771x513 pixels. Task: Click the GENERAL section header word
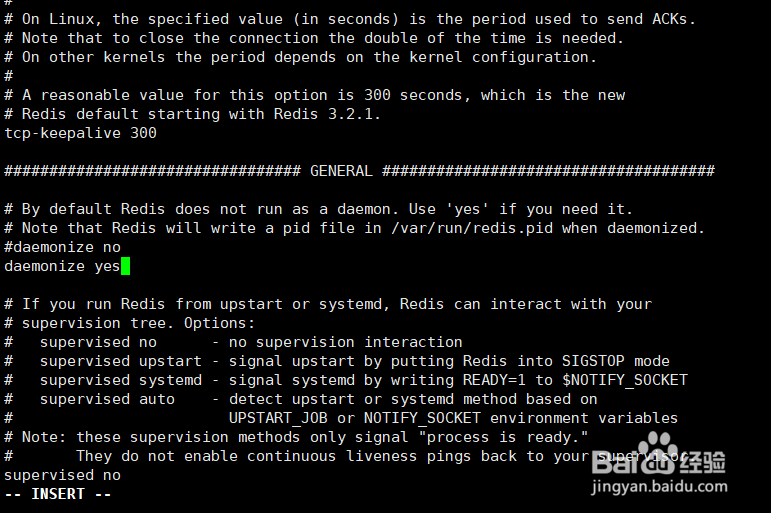click(x=341, y=171)
